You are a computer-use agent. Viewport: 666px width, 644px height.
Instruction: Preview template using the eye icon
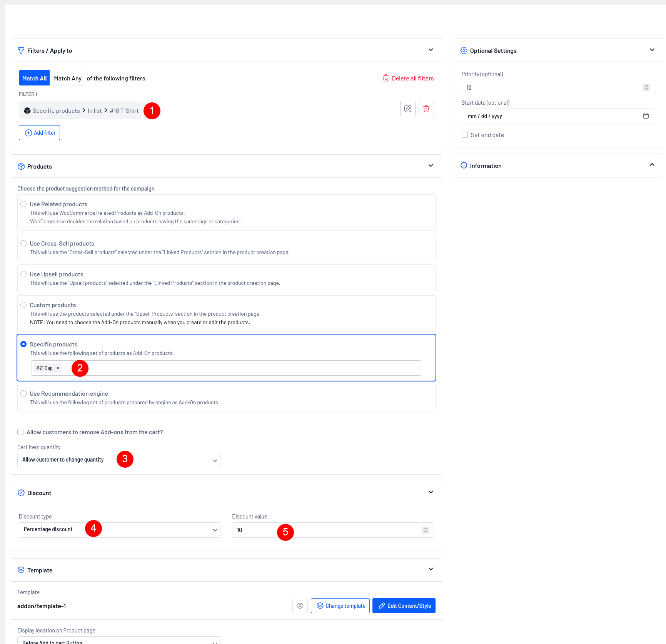point(300,606)
